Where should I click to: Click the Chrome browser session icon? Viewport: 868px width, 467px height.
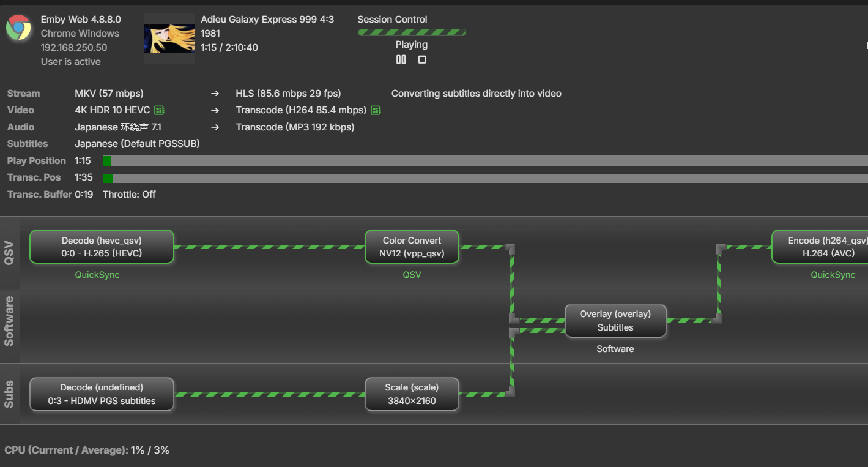click(19, 27)
